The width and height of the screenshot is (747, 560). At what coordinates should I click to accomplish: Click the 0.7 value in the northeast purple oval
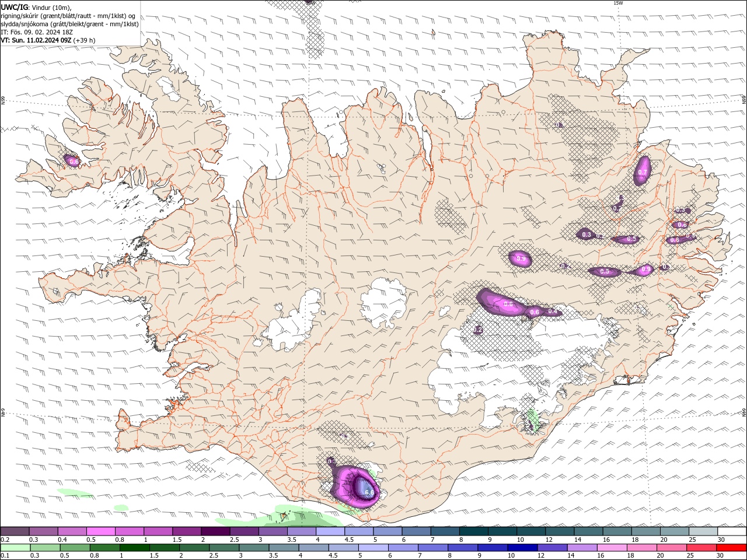coord(643,173)
